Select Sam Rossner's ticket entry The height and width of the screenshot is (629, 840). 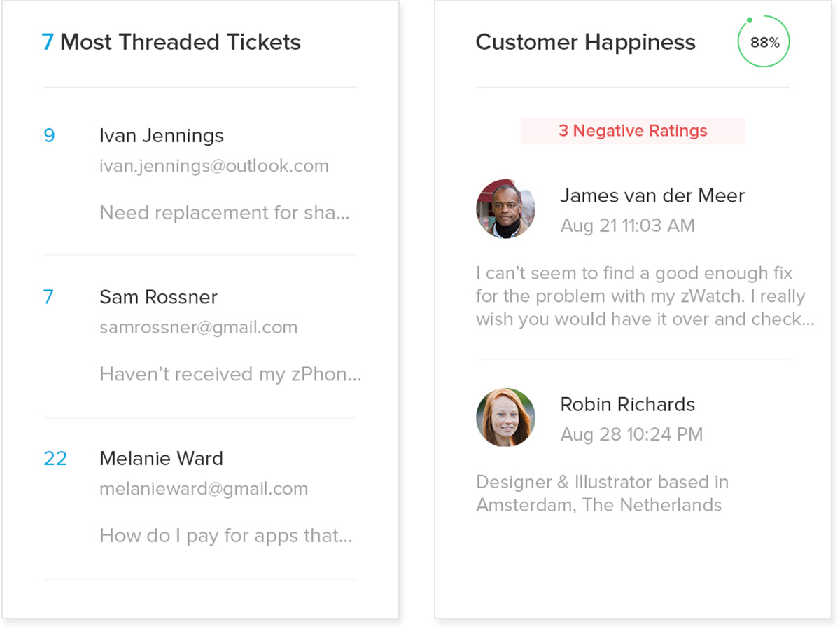tap(158, 297)
